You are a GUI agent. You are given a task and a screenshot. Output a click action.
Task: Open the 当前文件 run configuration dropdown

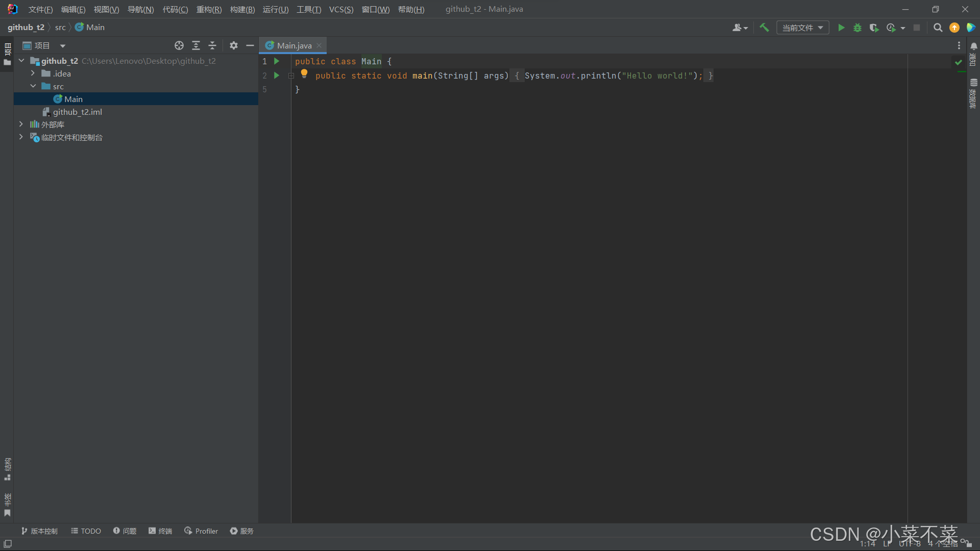pos(802,28)
